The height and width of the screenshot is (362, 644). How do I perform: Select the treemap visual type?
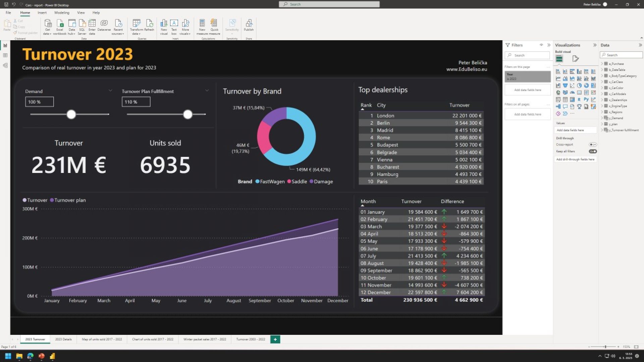593,85
